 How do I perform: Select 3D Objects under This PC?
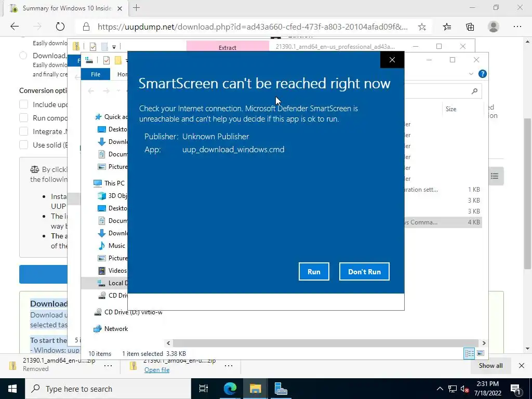[x=112, y=196]
